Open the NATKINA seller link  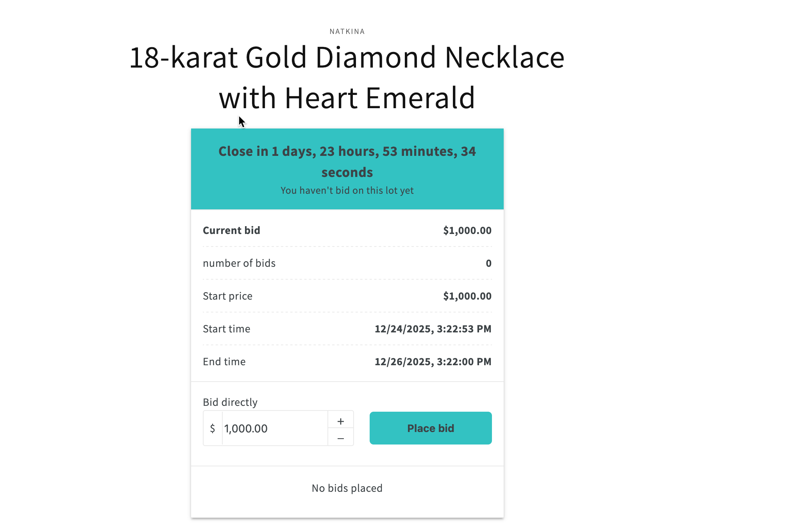(347, 32)
